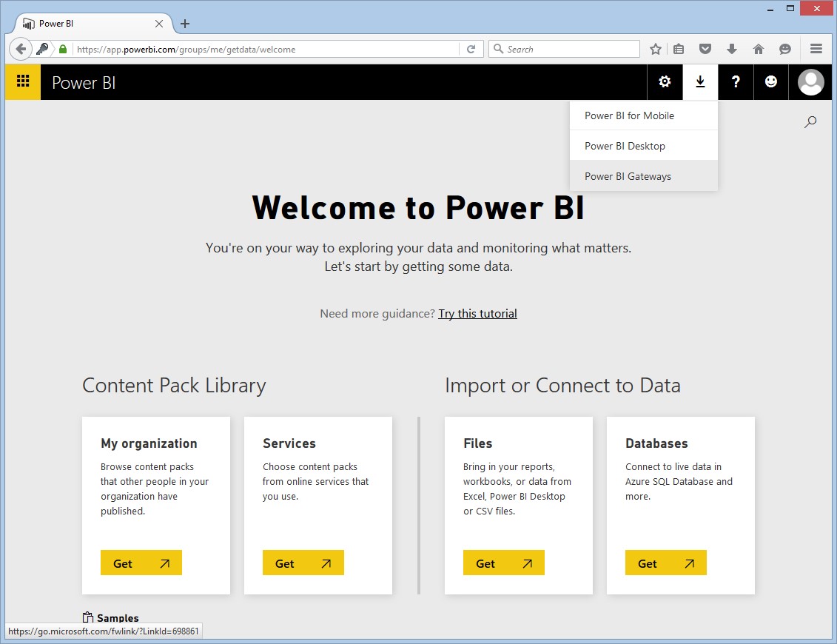
Task: Click the Welcome to Power BI heading
Action: [419, 208]
